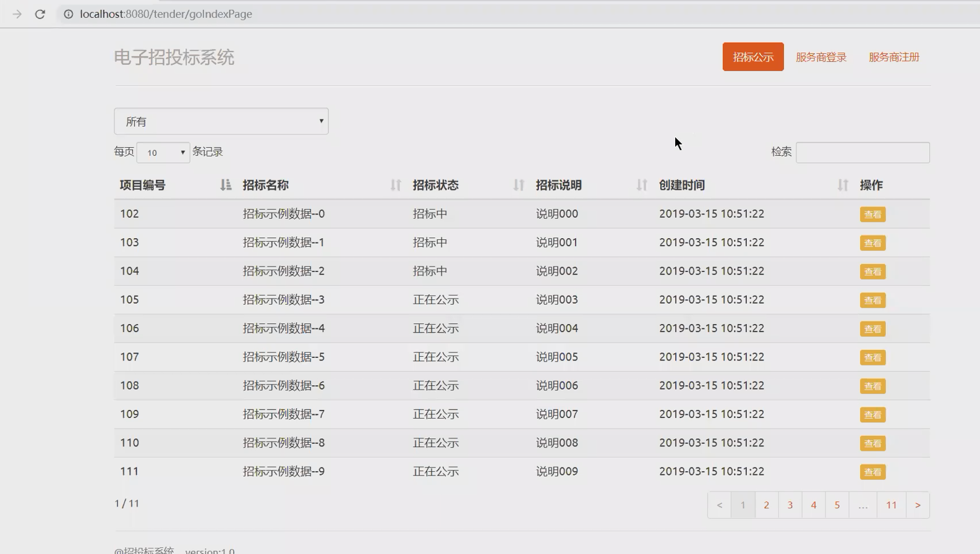980x554 pixels.
Task: Click the 1 / 11 page indicator
Action: click(127, 503)
